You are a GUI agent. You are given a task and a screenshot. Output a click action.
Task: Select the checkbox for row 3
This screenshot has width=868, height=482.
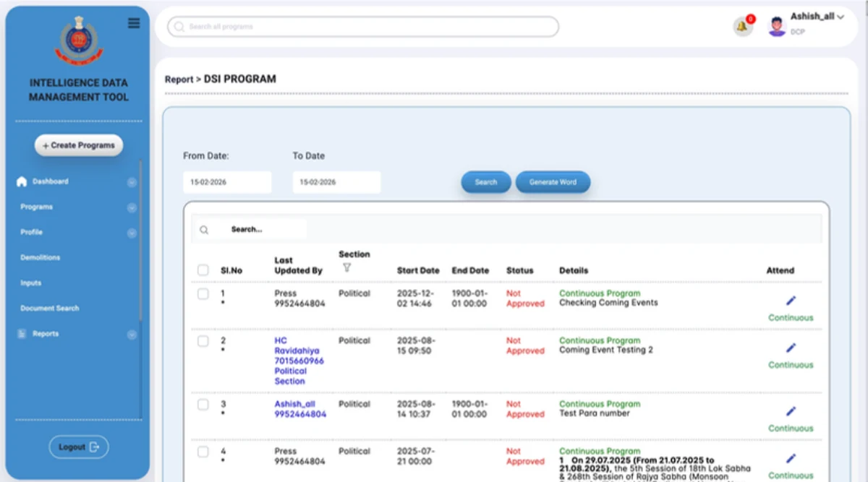[203, 405]
